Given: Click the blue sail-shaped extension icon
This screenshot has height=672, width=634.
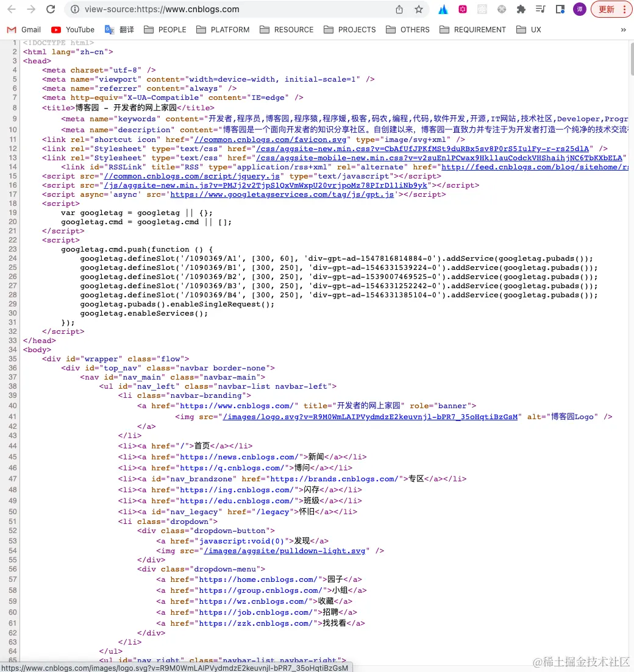Looking at the screenshot, I should coord(443,9).
